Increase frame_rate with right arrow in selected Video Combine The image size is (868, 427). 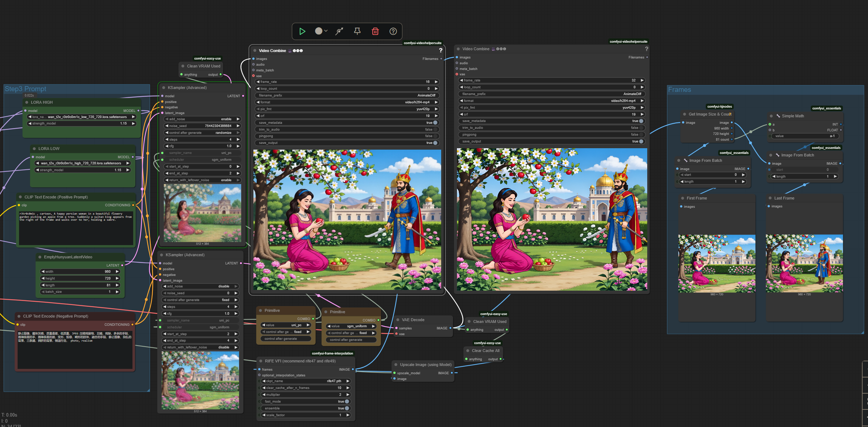[436, 82]
